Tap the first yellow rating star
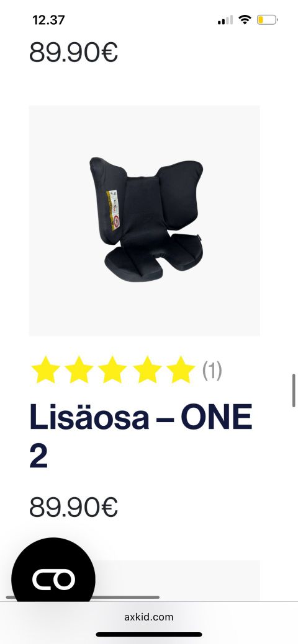 46,369
